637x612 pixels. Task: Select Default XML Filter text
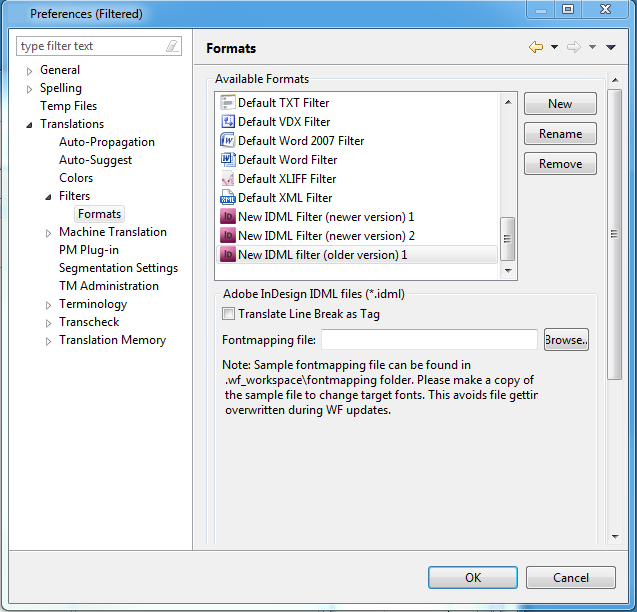[285, 197]
